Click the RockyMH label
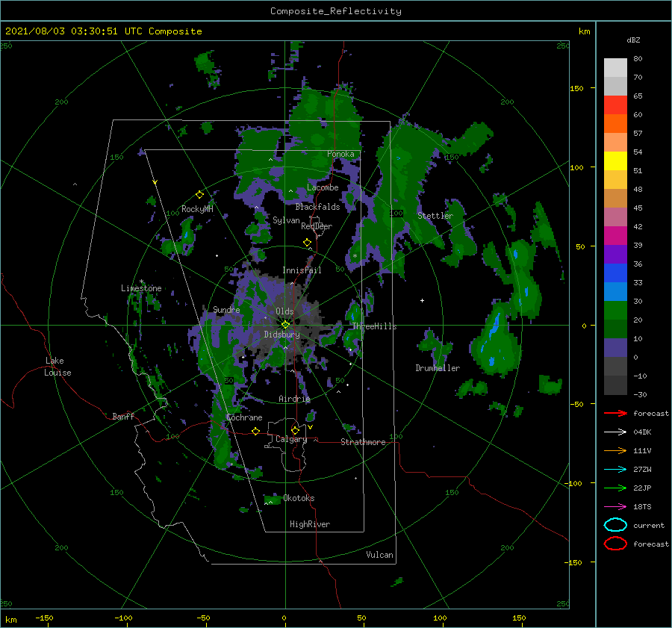Screen dimensions: 672x628 (197, 209)
